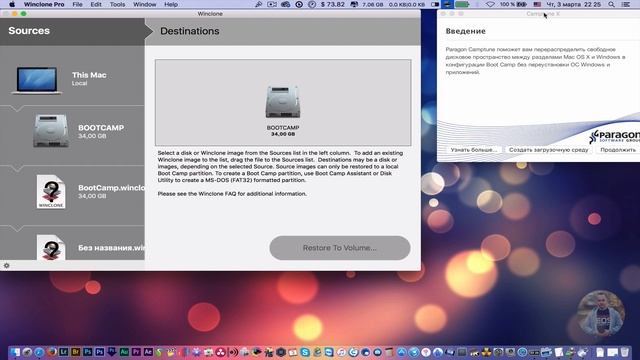Click the Wi-Fi status icon

tap(490, 4)
